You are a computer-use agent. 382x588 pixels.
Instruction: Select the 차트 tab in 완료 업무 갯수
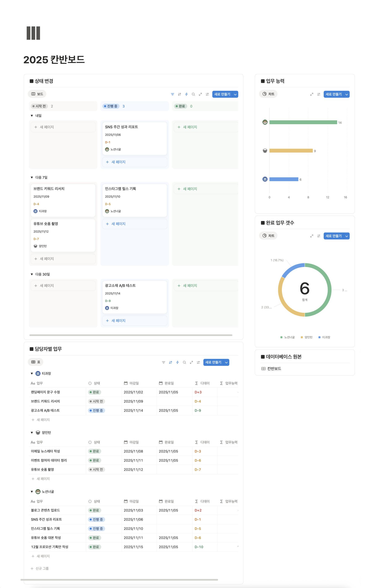click(268, 236)
